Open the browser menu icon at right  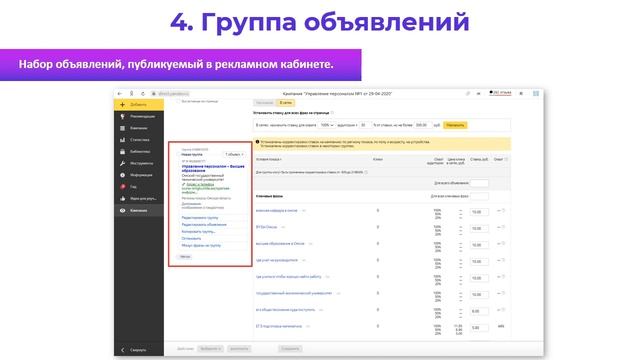pyautogui.click(x=521, y=93)
